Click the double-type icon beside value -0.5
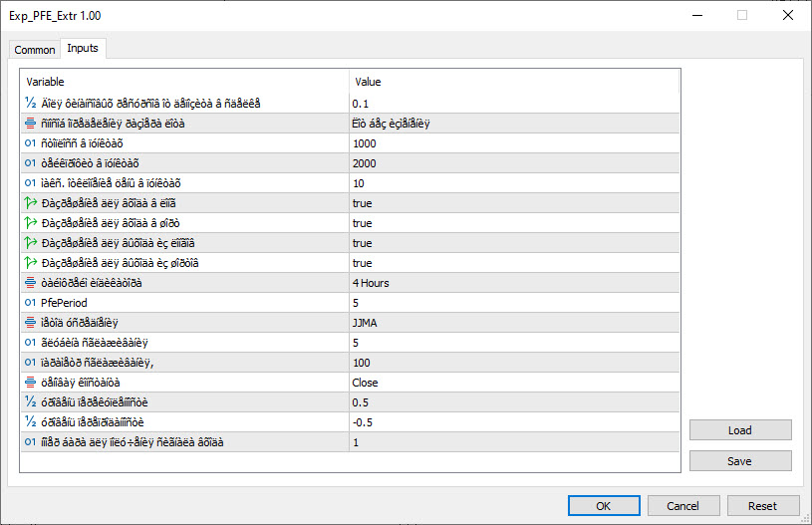 [x=31, y=422]
